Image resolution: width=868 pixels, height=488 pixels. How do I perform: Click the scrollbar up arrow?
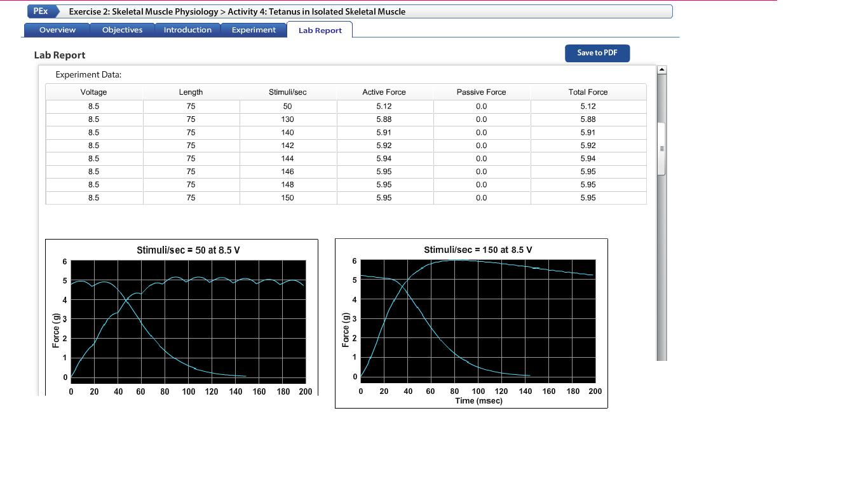(661, 69)
